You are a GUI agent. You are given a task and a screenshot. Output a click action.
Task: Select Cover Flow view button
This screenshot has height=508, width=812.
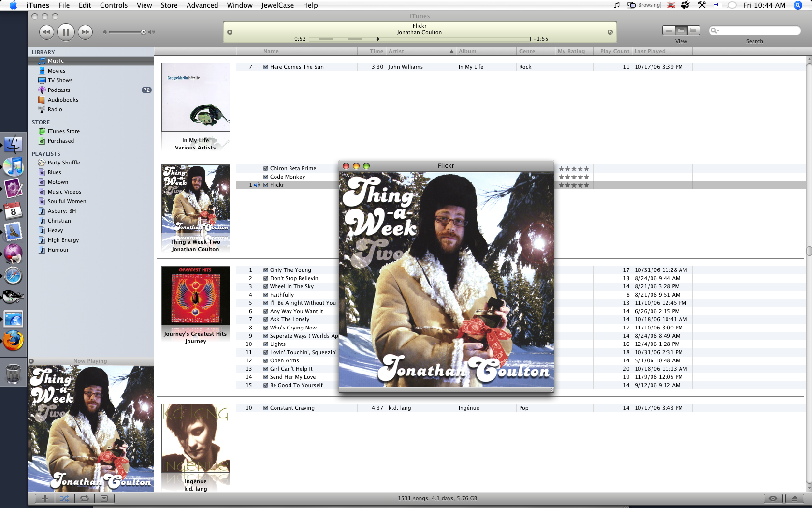pos(694,30)
